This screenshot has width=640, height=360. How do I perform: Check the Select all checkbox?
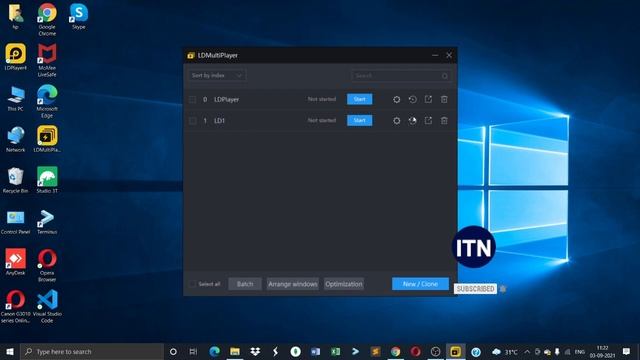(x=192, y=284)
